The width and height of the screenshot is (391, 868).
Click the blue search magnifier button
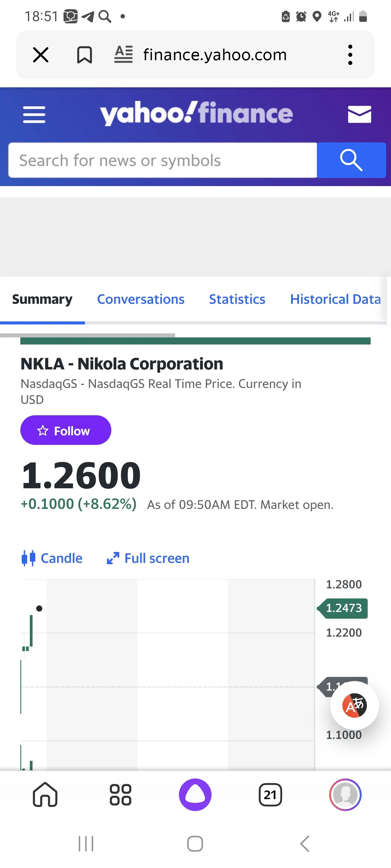pyautogui.click(x=351, y=160)
